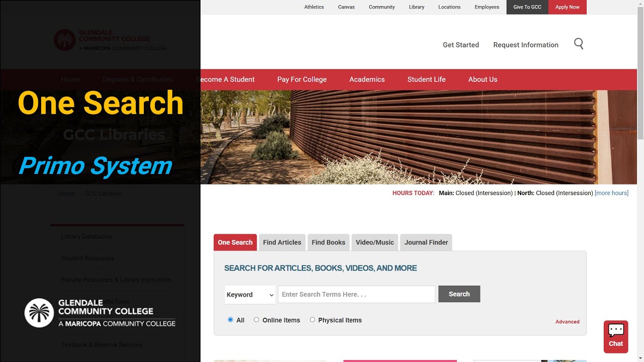Switch to the Find Books tab
This screenshot has height=362, width=644.
[x=328, y=242]
